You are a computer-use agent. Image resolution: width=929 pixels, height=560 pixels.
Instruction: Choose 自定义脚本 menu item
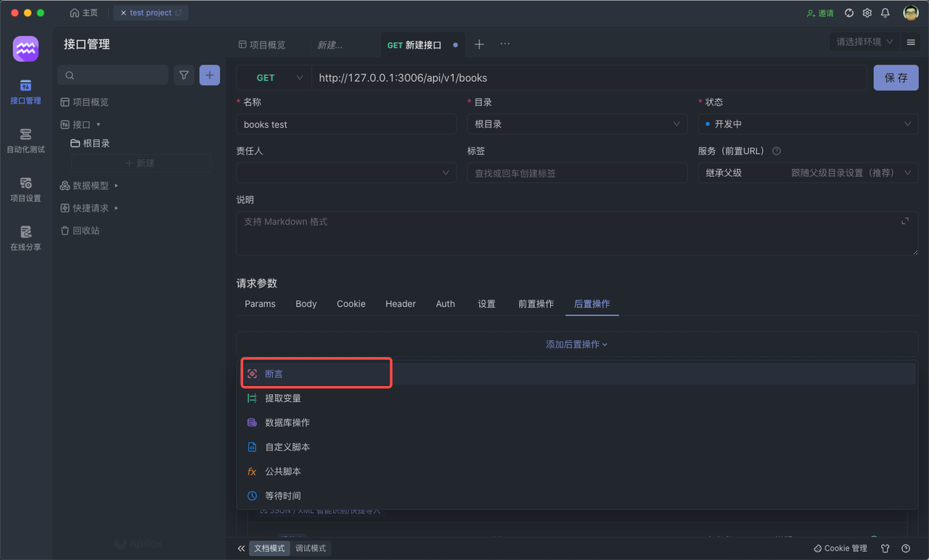pos(577,447)
